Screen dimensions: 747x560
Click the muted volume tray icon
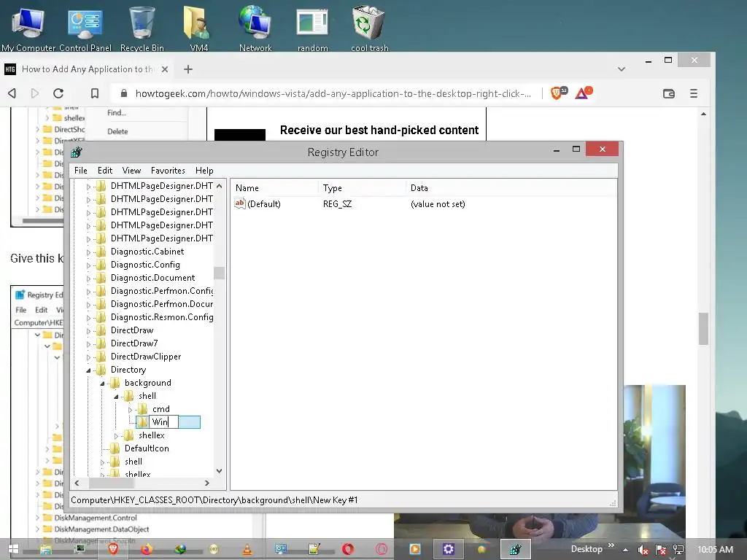[643, 550]
